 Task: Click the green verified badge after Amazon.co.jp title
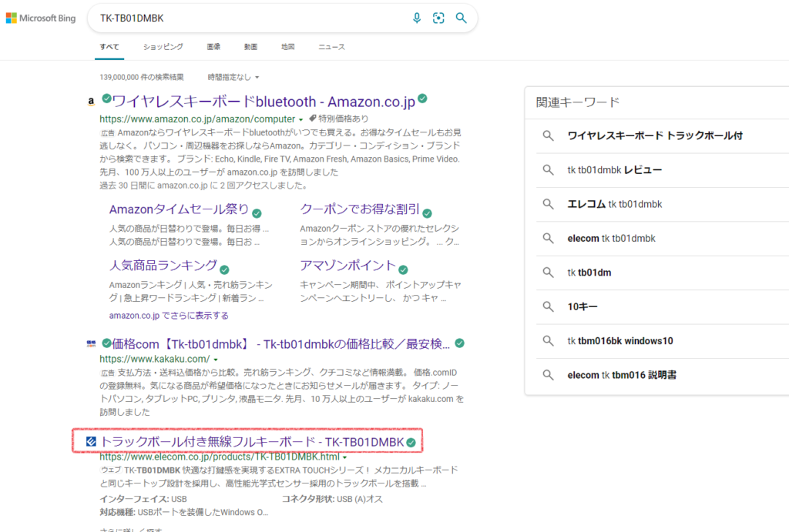(423, 99)
